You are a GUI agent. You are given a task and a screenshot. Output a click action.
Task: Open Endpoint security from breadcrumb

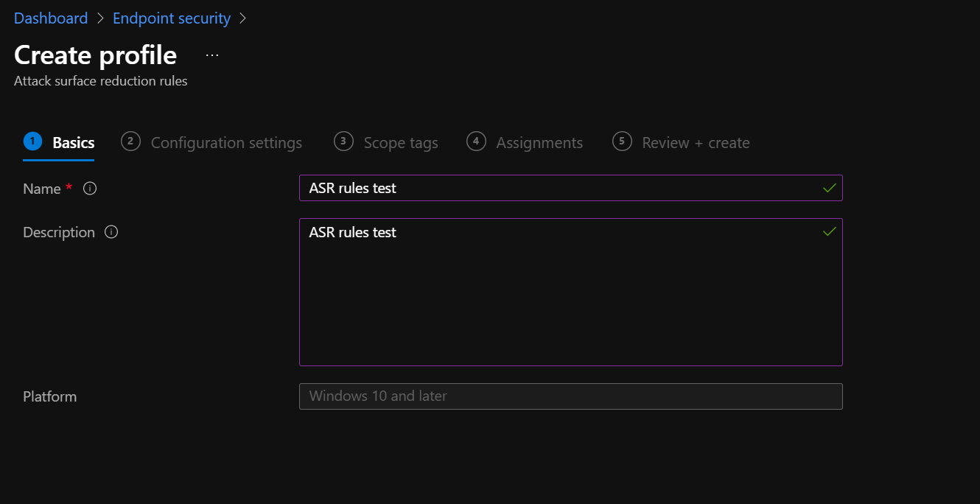(x=171, y=18)
